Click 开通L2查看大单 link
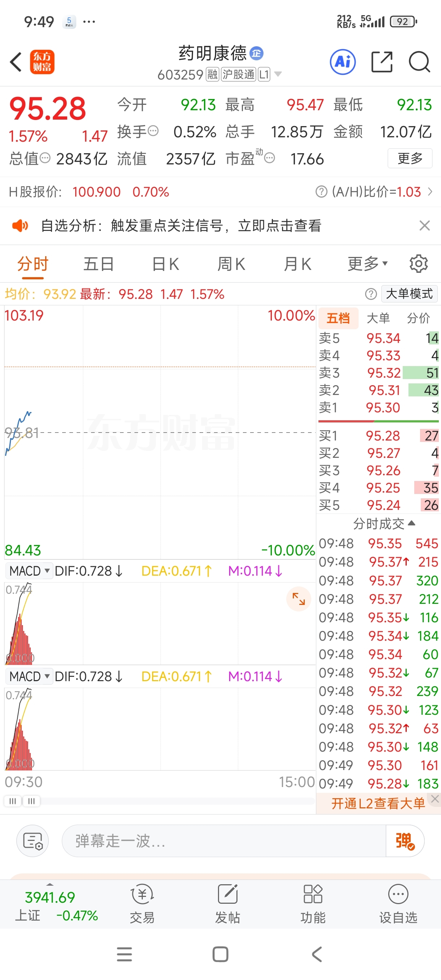 [x=378, y=804]
